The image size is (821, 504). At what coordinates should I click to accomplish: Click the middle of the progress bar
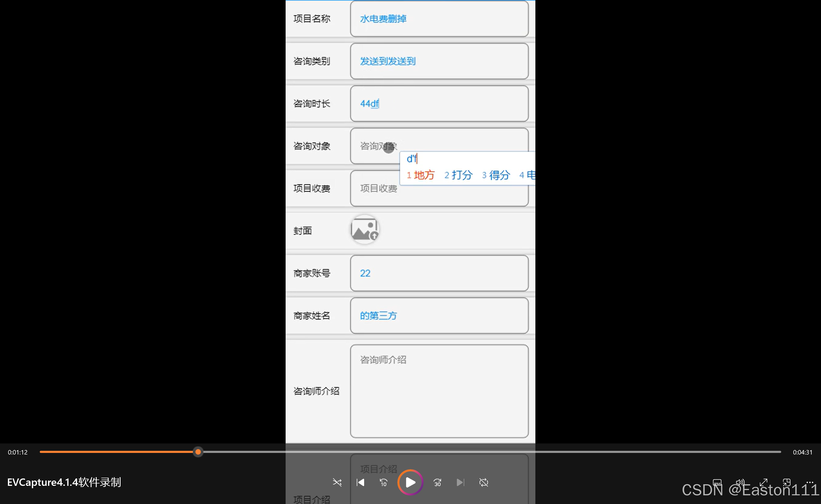click(x=410, y=452)
